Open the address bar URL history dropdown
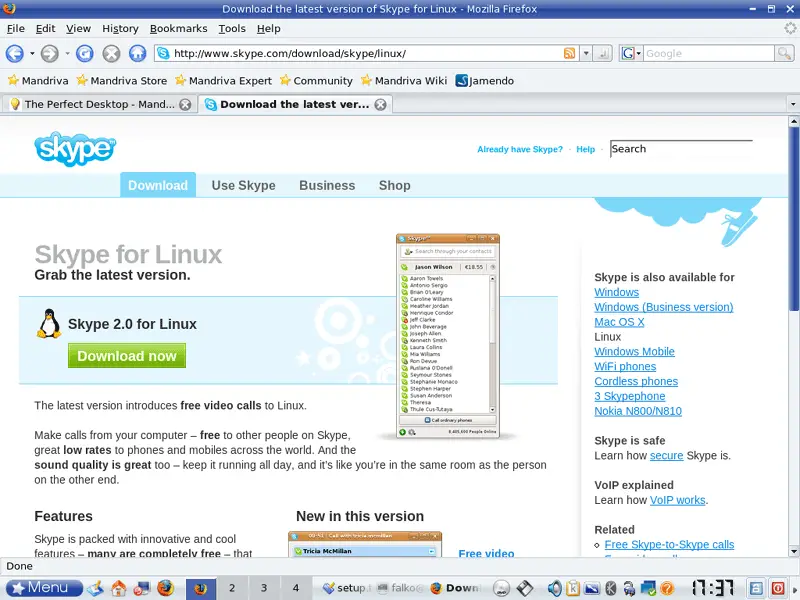The image size is (800, 600). click(587, 54)
